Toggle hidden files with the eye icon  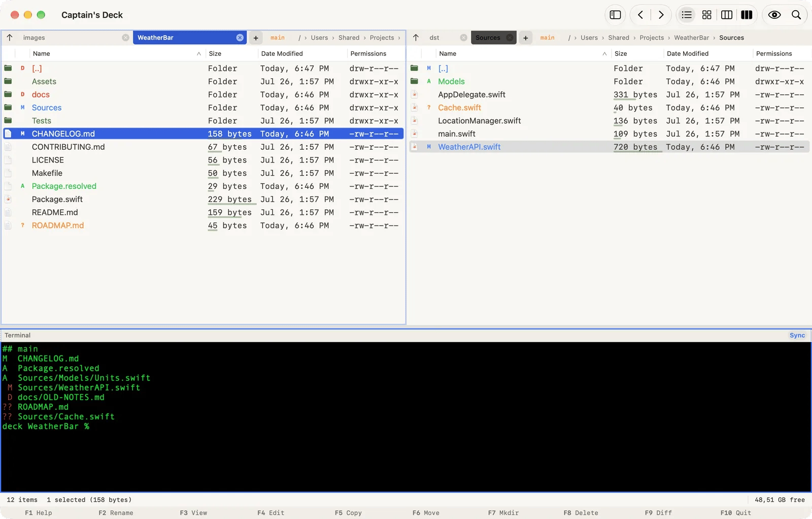coord(774,15)
